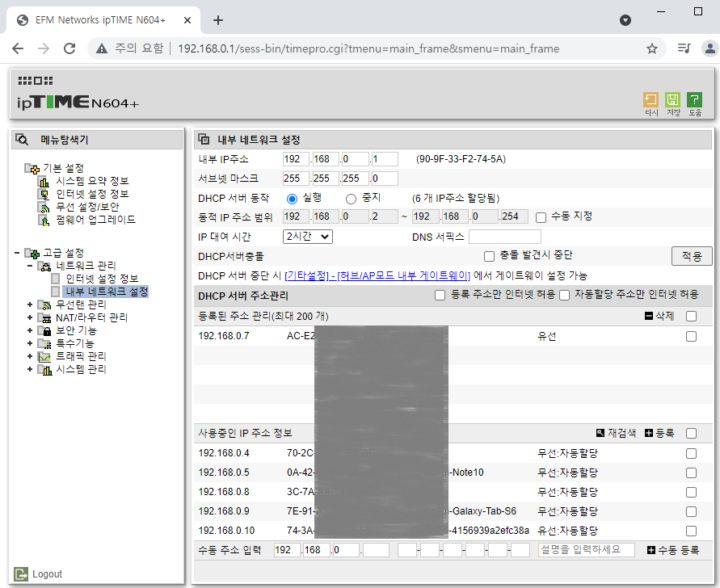Click the 무선랜 관리 icon
Viewport: 720px width, 588px height.
pyautogui.click(x=44, y=304)
